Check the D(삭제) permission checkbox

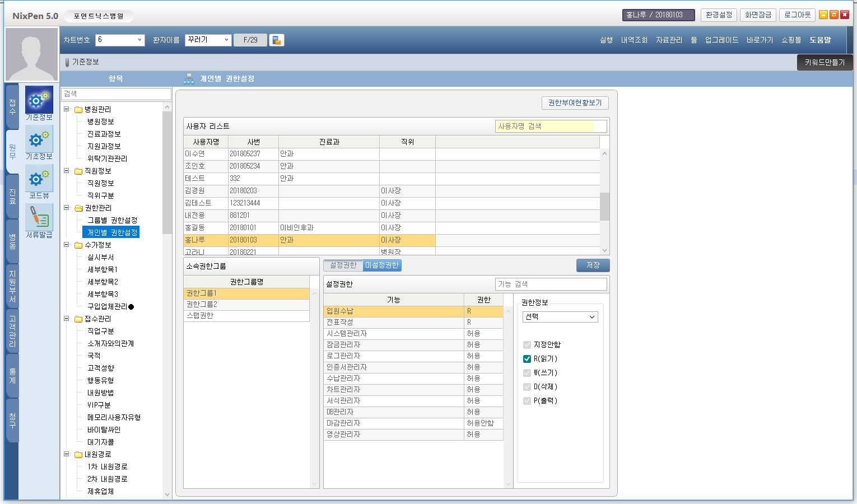click(527, 387)
